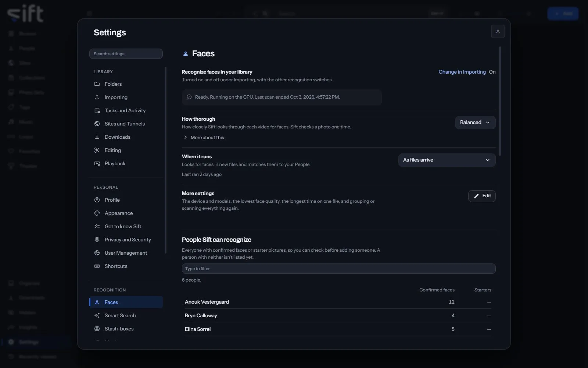Viewport: 588px width, 368px height.
Task: Click the User Management icon
Action: (97, 253)
